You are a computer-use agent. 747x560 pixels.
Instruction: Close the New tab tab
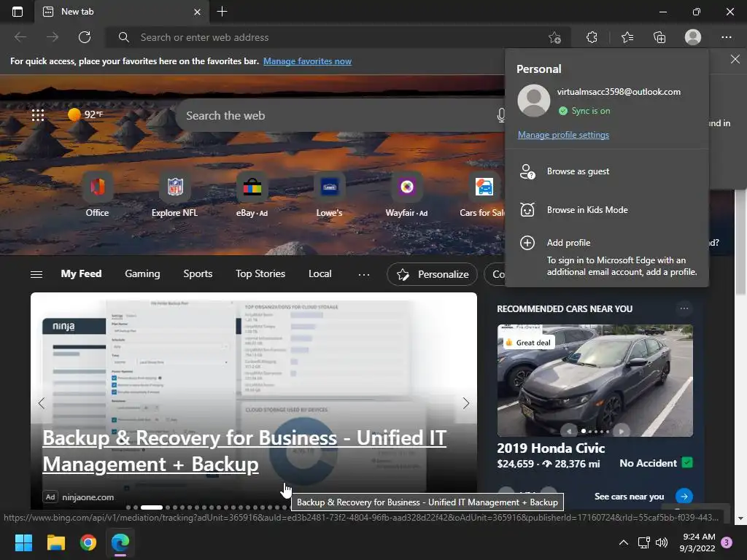(x=197, y=12)
